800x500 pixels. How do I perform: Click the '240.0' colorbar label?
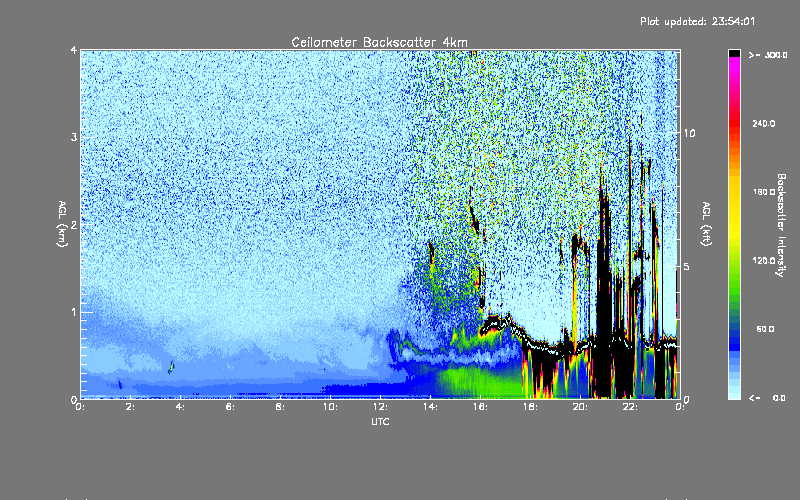(764, 123)
